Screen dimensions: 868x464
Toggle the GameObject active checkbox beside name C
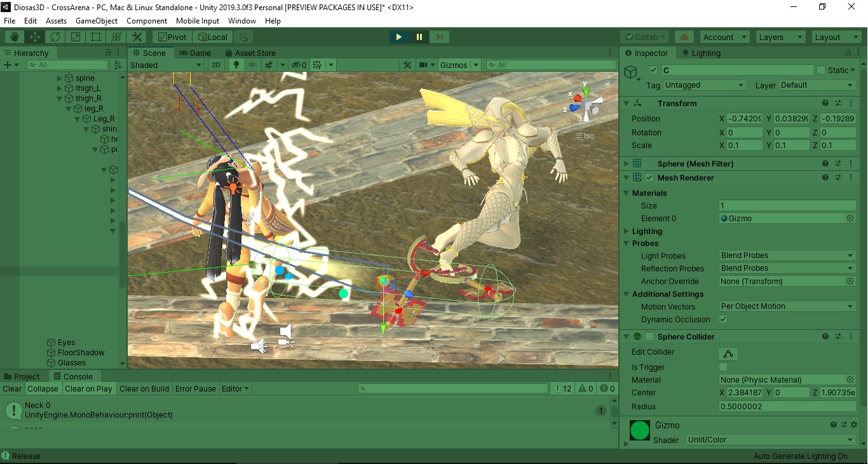653,70
